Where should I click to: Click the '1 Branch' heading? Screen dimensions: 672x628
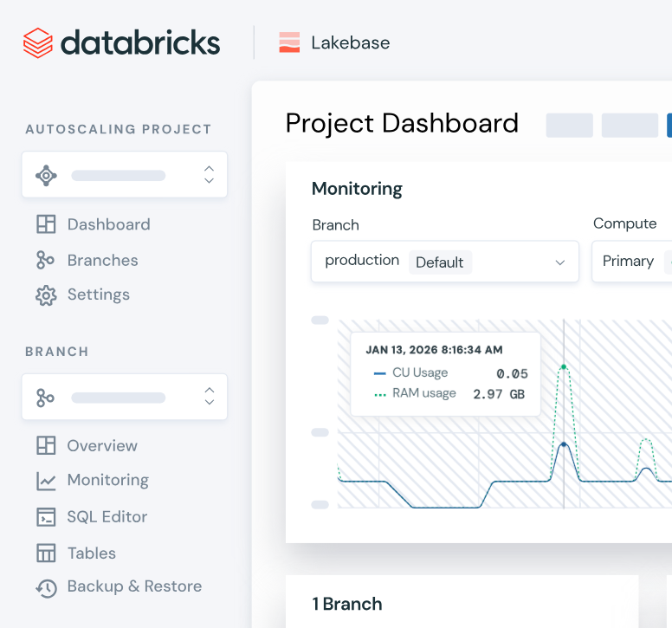tap(347, 604)
